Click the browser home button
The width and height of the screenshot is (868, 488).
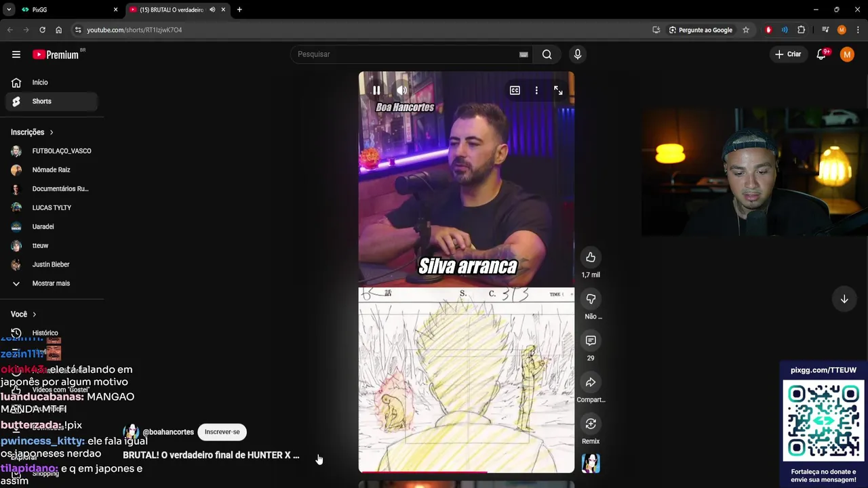(x=58, y=30)
